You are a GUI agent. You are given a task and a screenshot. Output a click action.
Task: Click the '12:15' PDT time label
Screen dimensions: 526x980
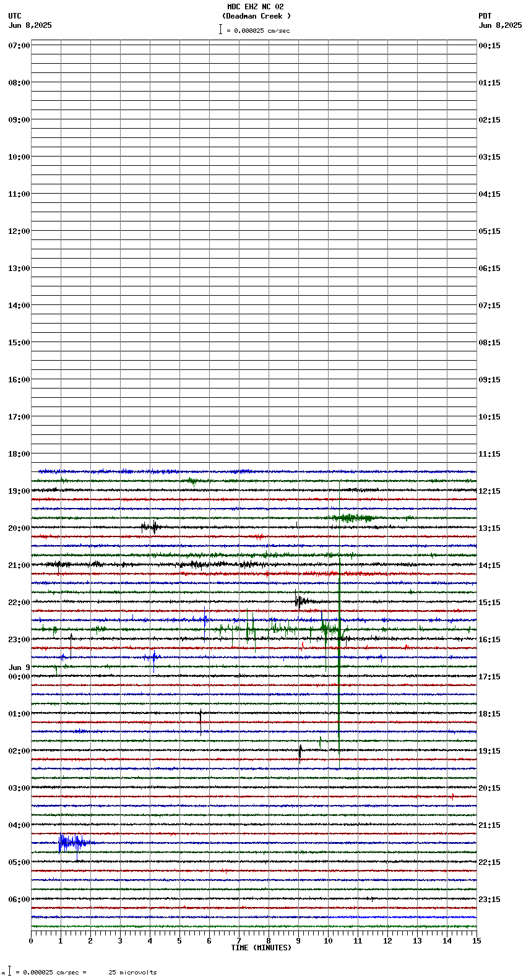[489, 491]
